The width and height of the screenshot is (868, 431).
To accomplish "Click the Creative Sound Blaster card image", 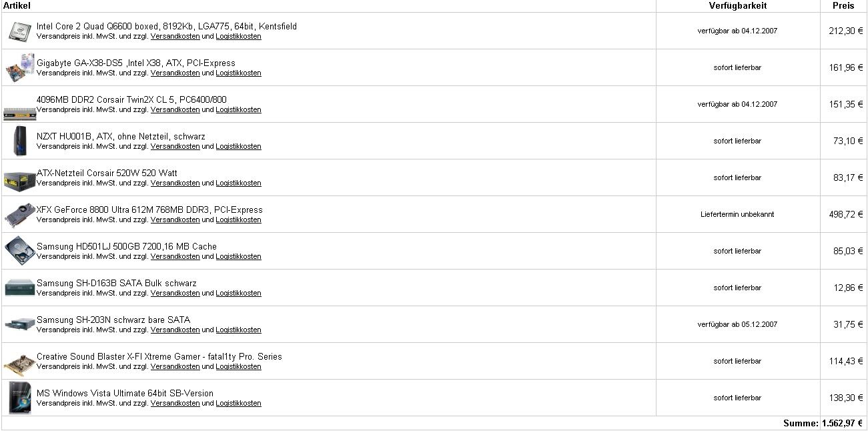I will tap(20, 364).
